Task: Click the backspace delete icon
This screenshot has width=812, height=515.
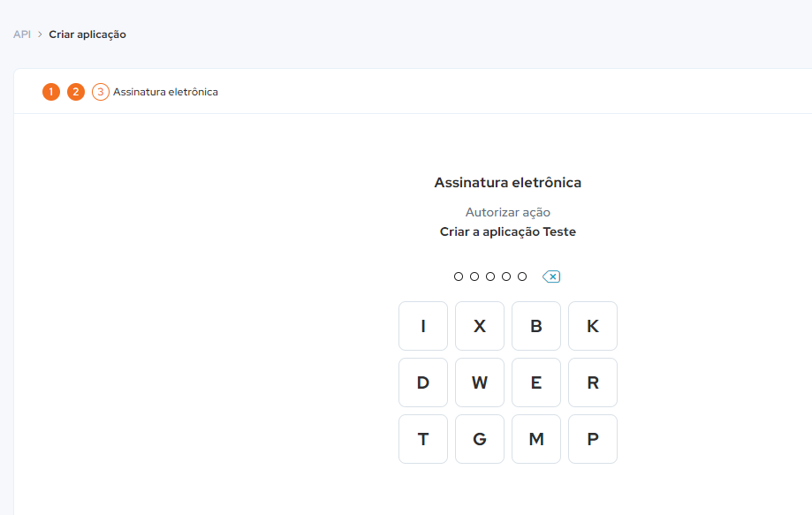Action: (551, 276)
